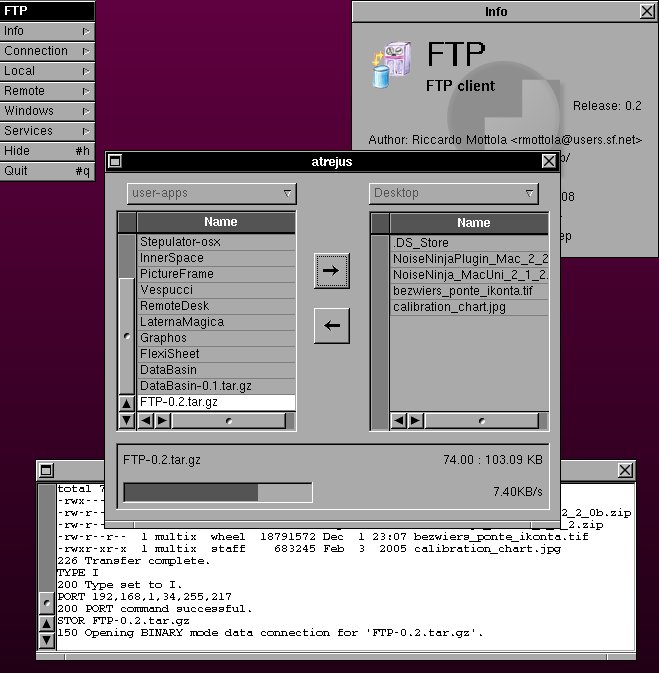Expand the Services submenu

47,131
